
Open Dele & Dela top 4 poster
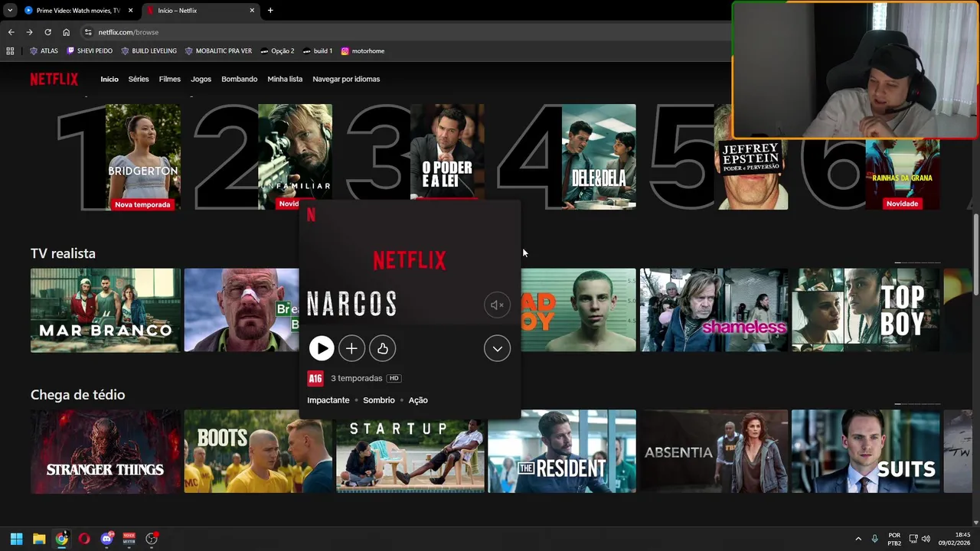[599, 156]
